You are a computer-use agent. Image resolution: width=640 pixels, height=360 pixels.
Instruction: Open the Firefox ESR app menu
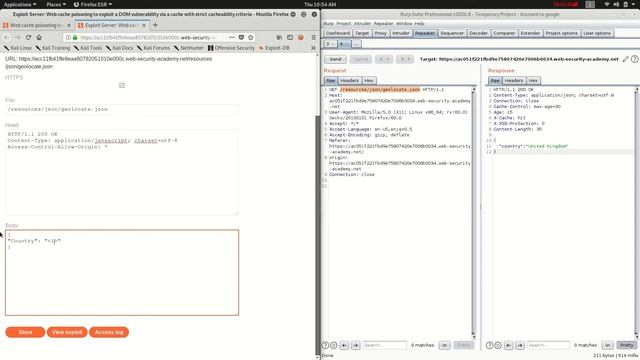pos(93,4)
